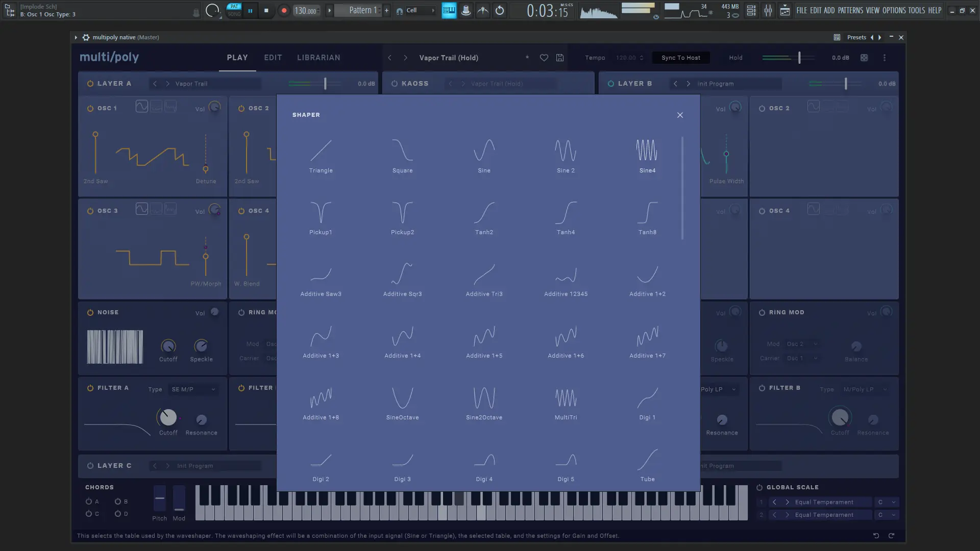This screenshot has height=551, width=980.
Task: Click the Sync To Host button
Action: 680,58
